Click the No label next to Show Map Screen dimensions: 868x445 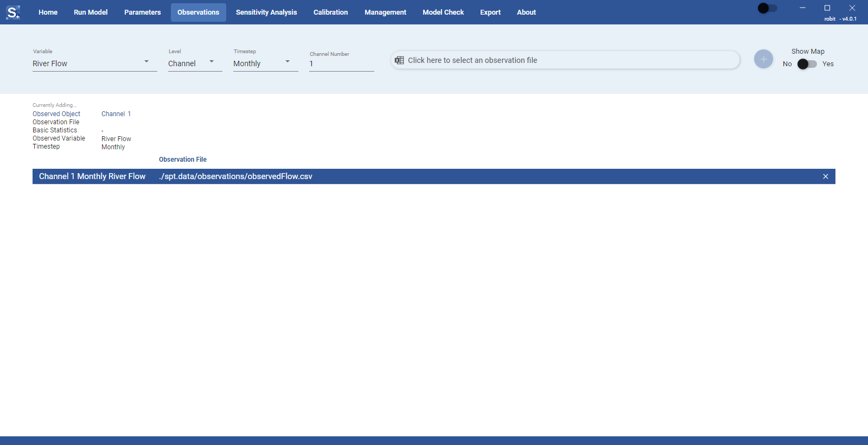[787, 64]
